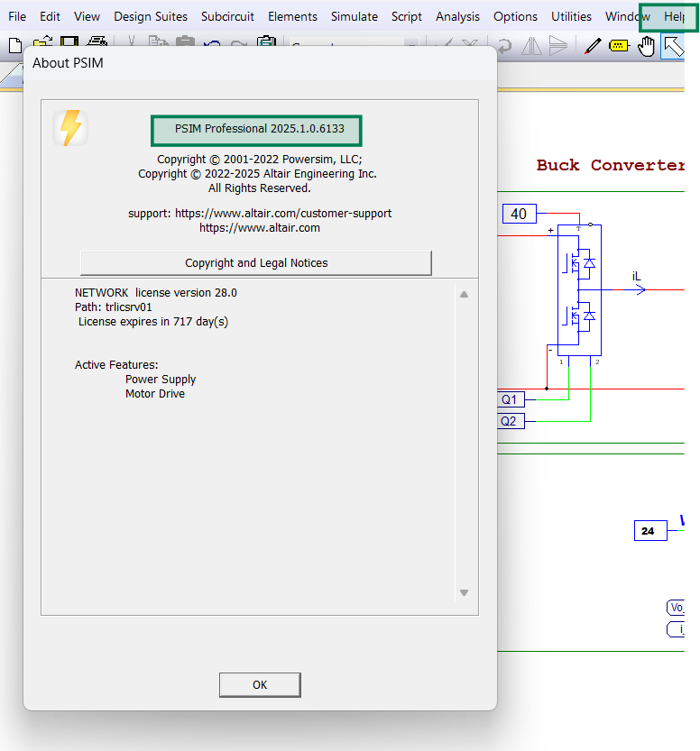
Task: Click the altair.com customer-support URL text
Action: tap(283, 213)
